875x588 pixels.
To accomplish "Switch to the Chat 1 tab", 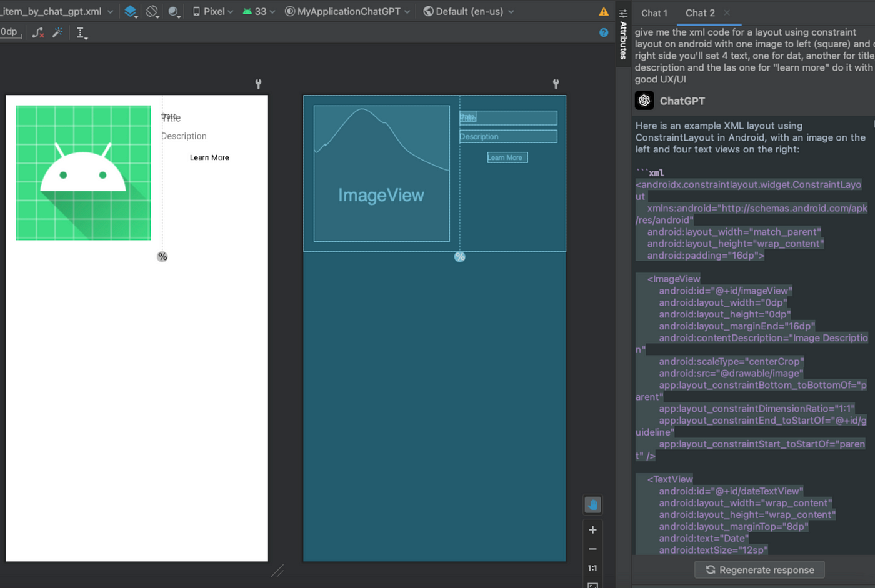I will [654, 12].
